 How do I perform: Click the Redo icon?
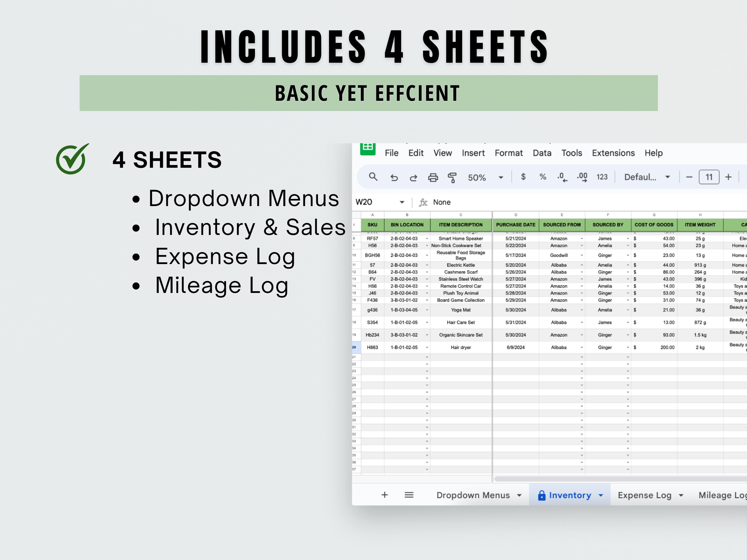click(x=414, y=177)
